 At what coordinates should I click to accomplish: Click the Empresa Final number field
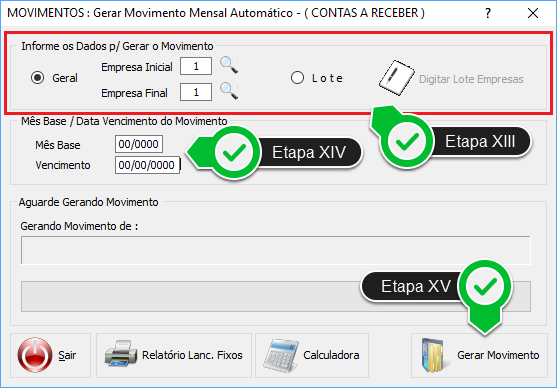pyautogui.click(x=196, y=92)
